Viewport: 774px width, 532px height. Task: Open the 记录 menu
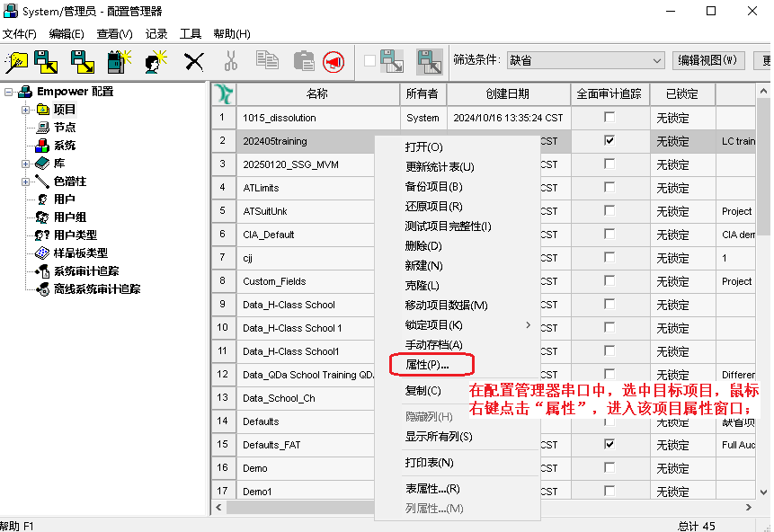[156, 34]
